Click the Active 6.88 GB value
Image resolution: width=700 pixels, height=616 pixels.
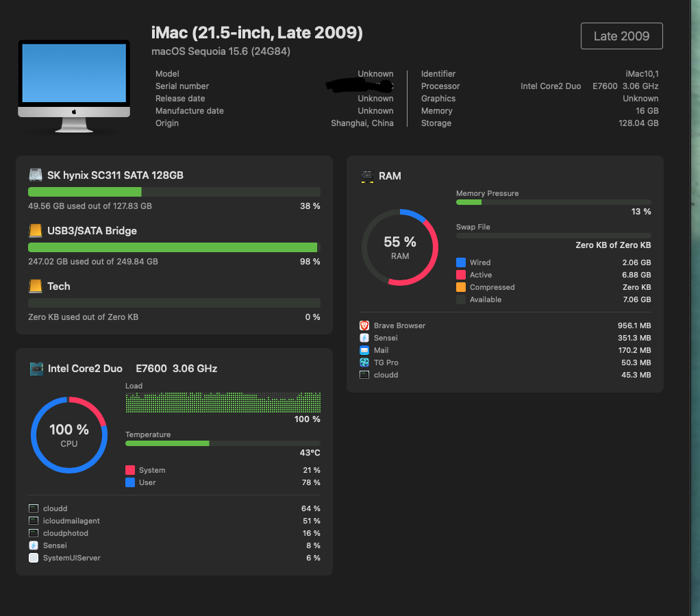[x=636, y=275]
